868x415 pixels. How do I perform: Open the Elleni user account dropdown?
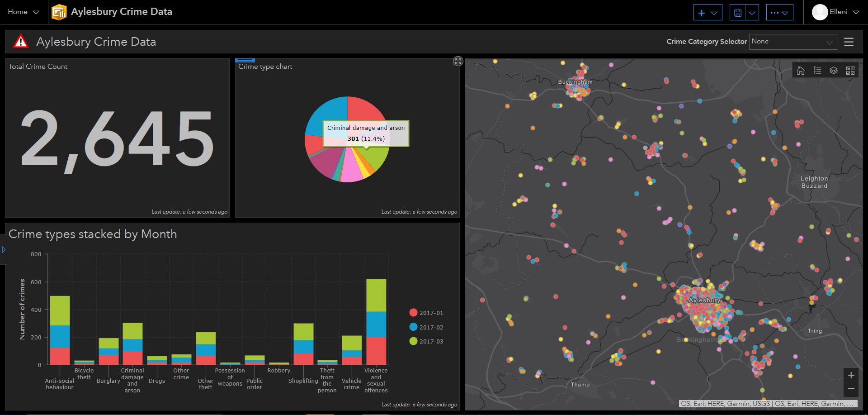835,12
